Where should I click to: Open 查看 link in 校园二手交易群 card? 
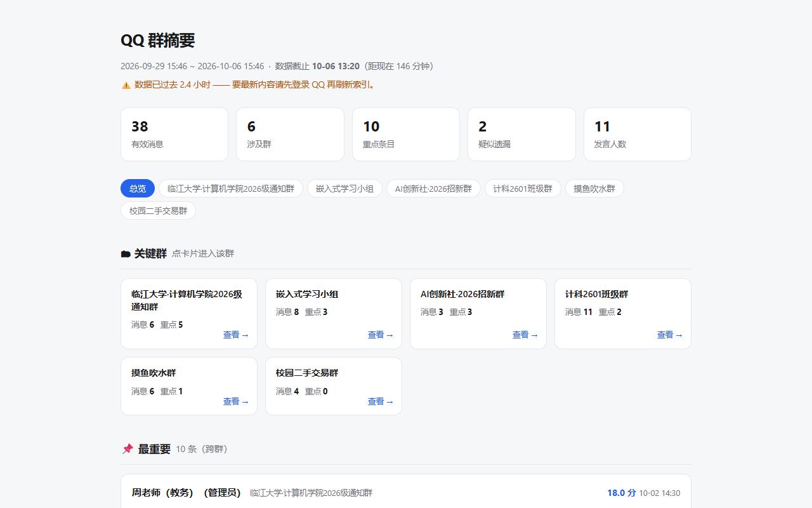point(381,401)
